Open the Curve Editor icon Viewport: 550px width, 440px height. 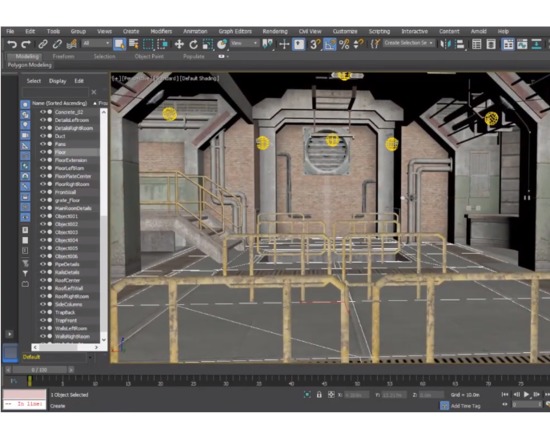pos(522,44)
